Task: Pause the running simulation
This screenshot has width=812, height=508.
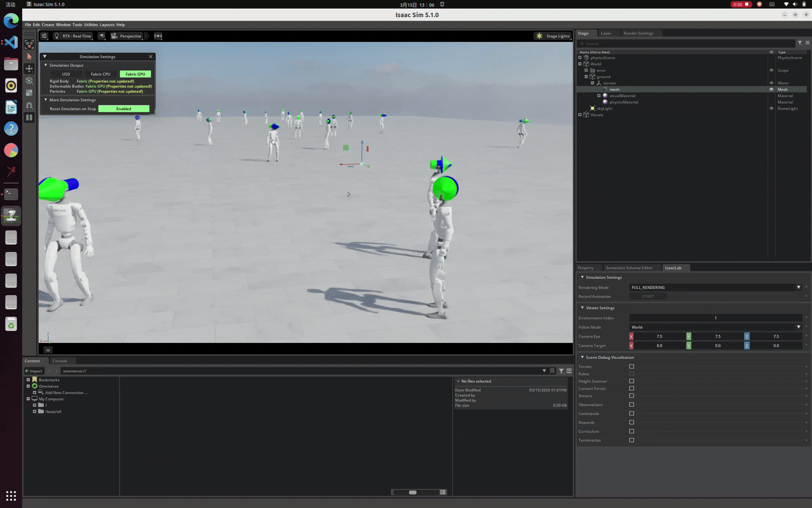Action: coord(29,118)
